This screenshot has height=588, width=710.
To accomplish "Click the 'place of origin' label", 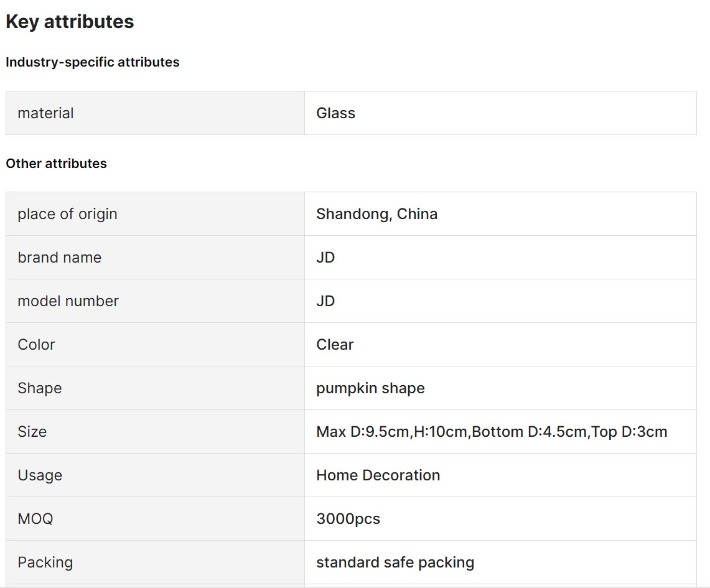I will [x=67, y=214].
